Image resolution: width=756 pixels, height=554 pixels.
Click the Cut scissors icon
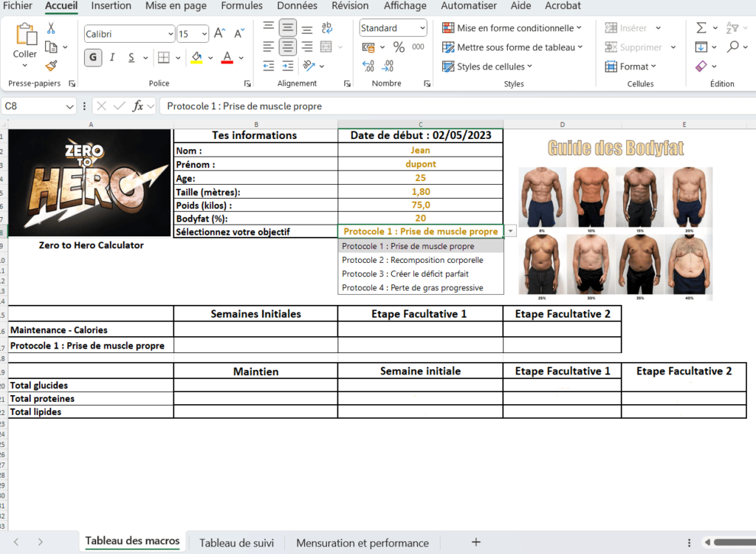coord(51,29)
